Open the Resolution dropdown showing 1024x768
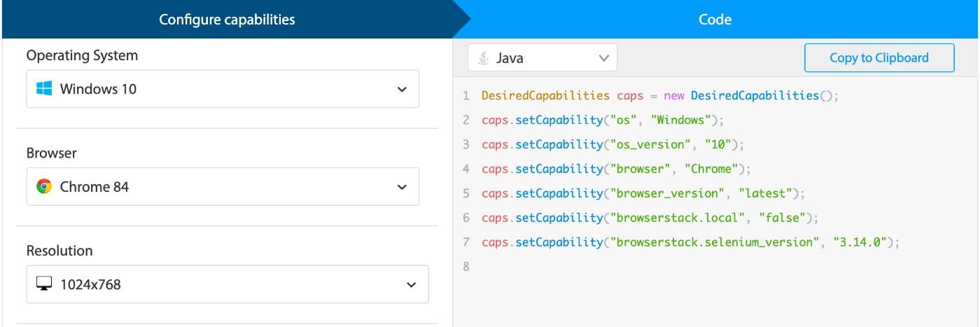The width and height of the screenshot is (980, 327). (x=227, y=284)
